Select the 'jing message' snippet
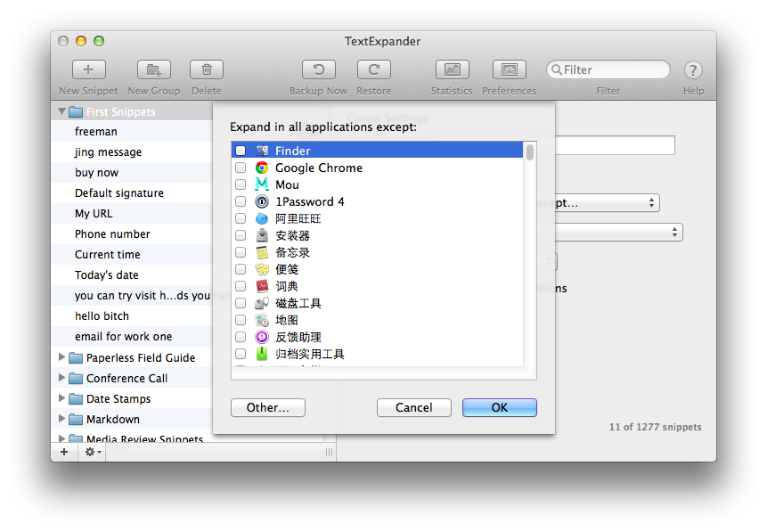The height and width of the screenshot is (532, 767). click(x=132, y=152)
